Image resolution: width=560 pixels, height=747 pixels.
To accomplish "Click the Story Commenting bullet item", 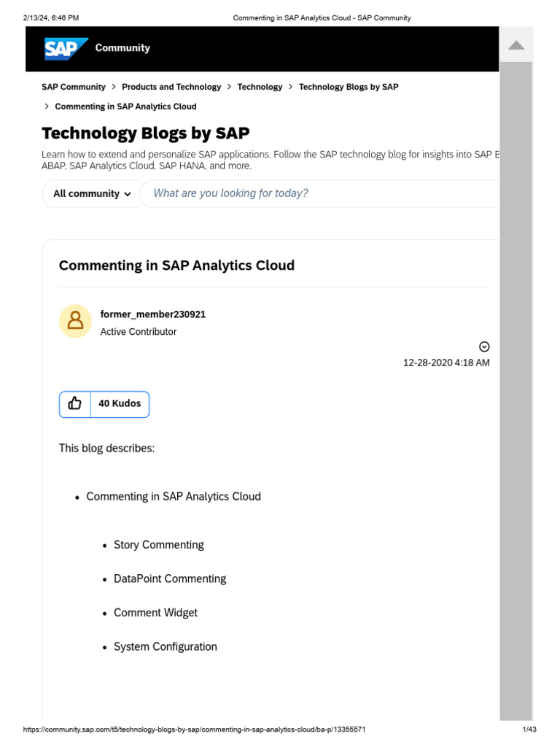I will [158, 545].
